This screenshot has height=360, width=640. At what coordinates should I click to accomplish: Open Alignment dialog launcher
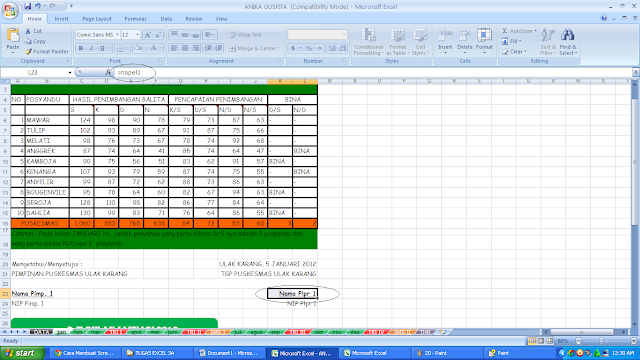click(x=280, y=61)
